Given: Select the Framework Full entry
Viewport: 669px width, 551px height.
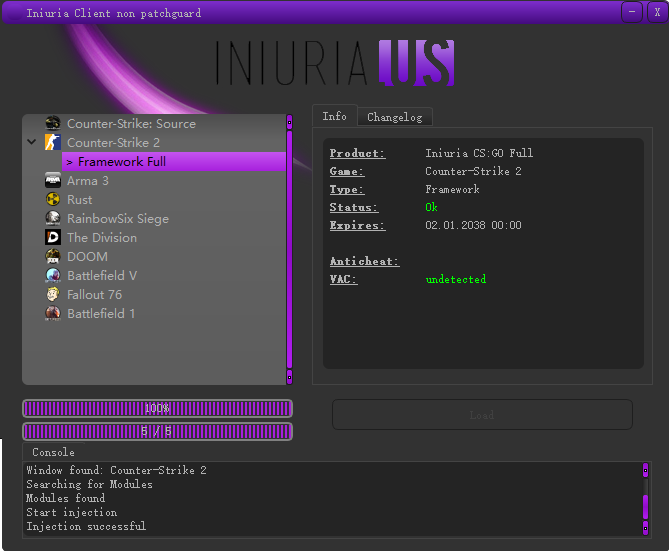Looking at the screenshot, I should (x=122, y=162).
